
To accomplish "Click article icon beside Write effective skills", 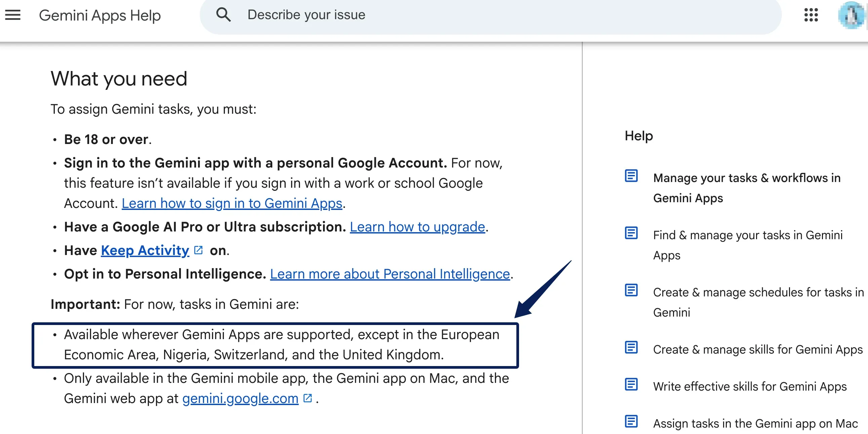I will [631, 384].
